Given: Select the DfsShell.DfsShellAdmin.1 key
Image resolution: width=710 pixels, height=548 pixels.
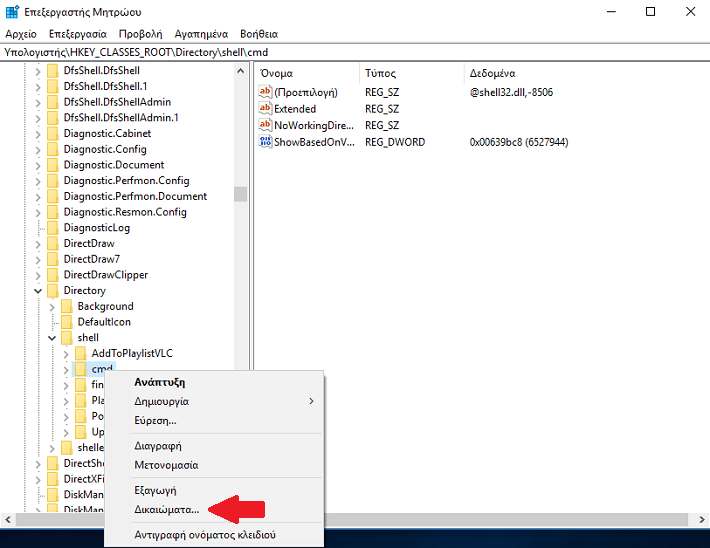Looking at the screenshot, I should 121,118.
